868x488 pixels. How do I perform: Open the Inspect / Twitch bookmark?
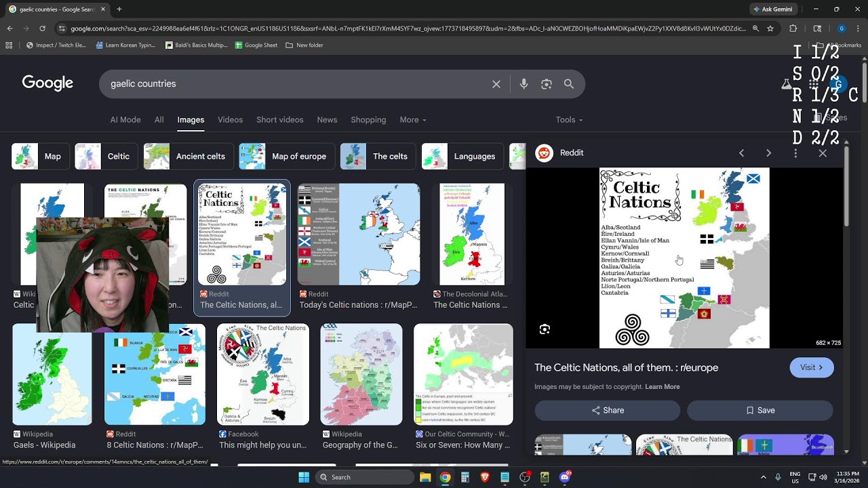coord(56,45)
